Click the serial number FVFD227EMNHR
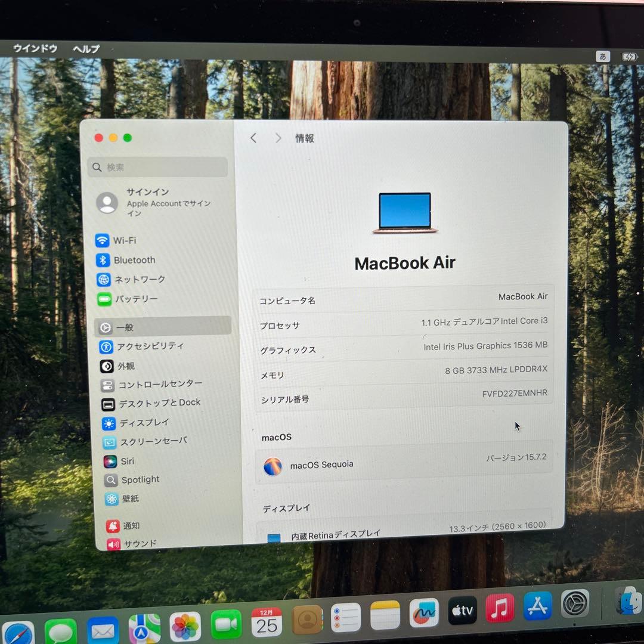644x644 pixels. click(x=515, y=394)
